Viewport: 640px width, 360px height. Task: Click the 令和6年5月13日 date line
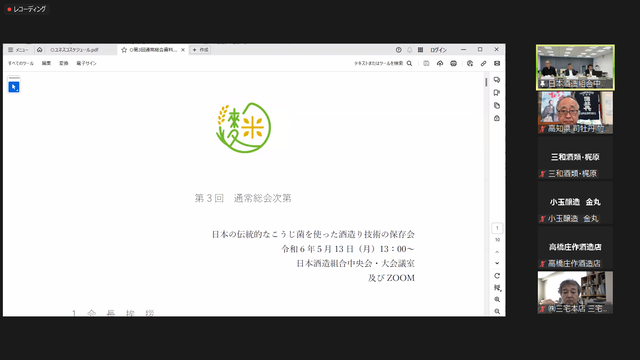coord(348,249)
